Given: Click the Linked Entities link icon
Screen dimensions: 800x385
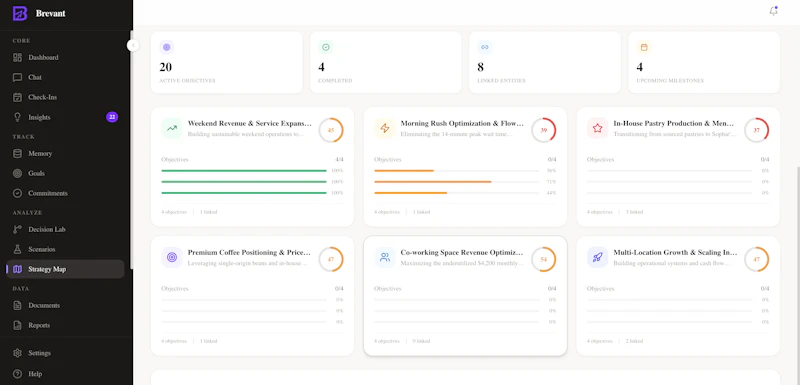Looking at the screenshot, I should pyautogui.click(x=485, y=47).
